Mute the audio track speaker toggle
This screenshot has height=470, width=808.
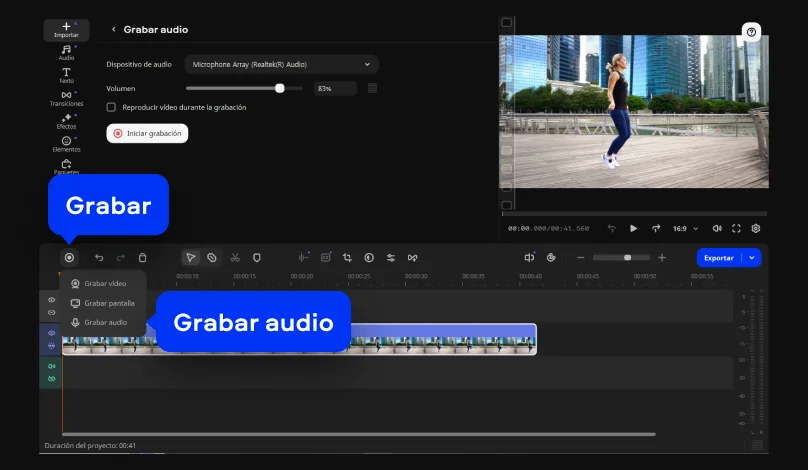[52, 366]
